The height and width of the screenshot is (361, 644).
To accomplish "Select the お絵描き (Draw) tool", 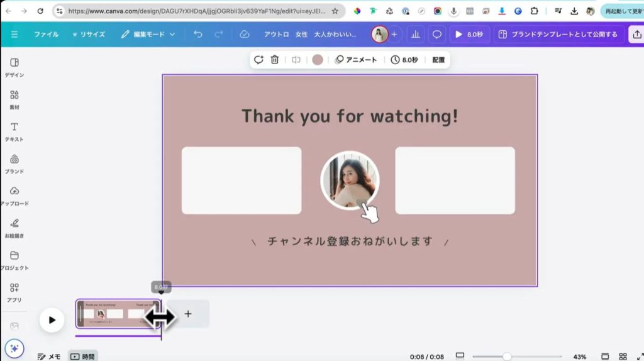I will (14, 227).
